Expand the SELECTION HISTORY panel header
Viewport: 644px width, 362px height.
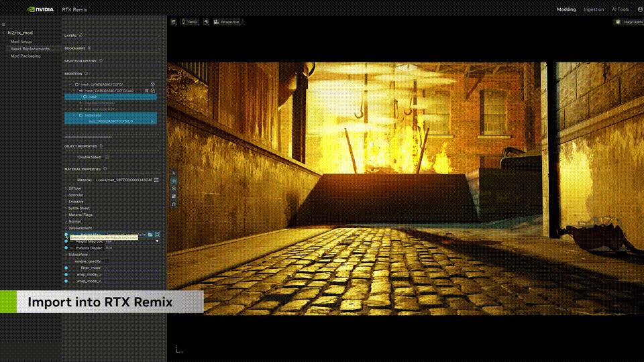pos(112,61)
